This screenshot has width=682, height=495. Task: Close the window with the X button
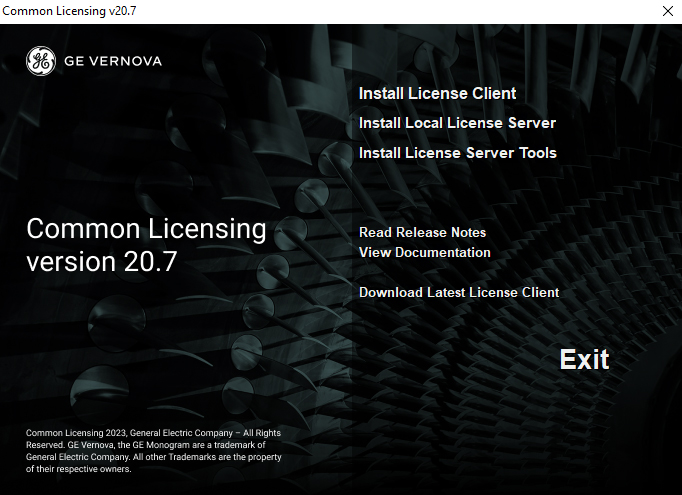pos(668,11)
